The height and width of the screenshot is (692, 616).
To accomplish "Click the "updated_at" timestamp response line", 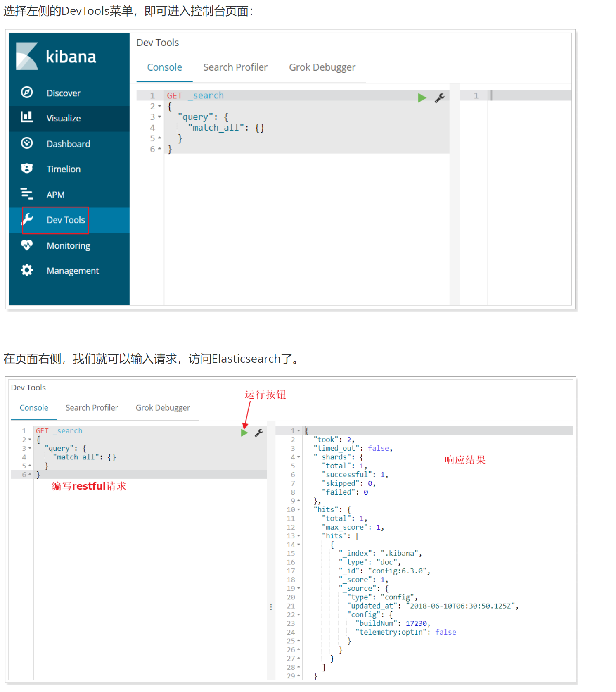I will click(x=433, y=606).
